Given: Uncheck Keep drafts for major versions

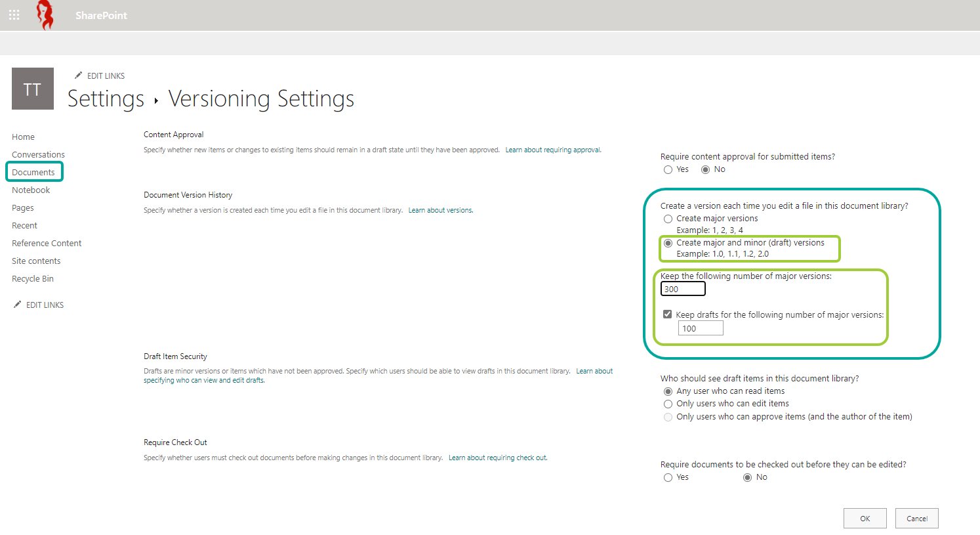Looking at the screenshot, I should point(667,314).
